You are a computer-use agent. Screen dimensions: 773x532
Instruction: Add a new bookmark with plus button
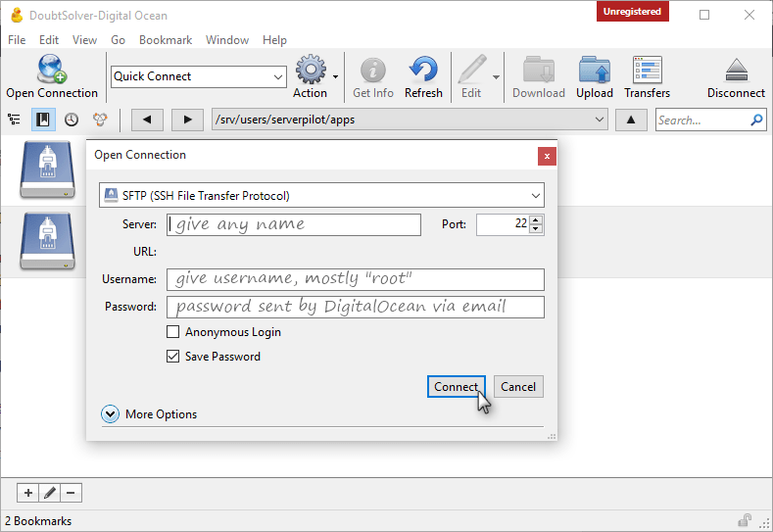point(28,493)
